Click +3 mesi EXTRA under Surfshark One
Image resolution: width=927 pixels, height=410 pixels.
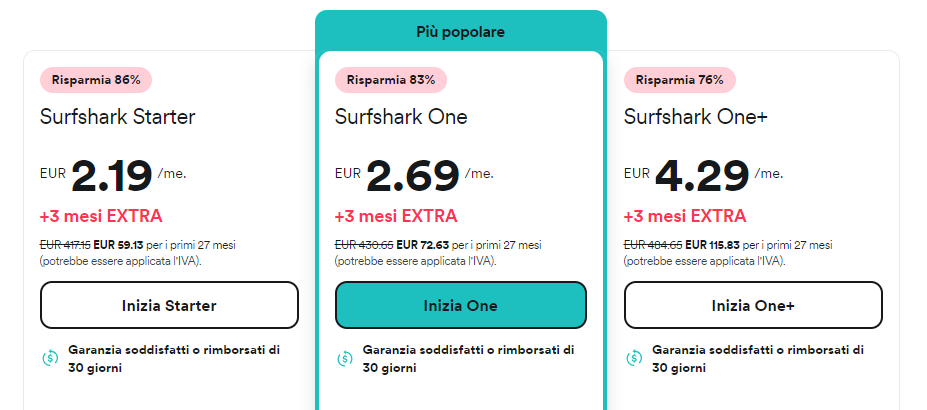[x=396, y=216]
